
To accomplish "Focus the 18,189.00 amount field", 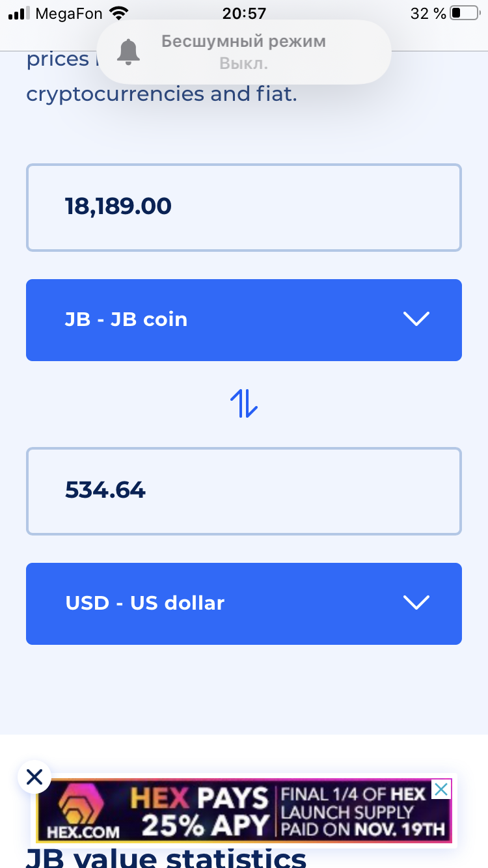I will [243, 207].
